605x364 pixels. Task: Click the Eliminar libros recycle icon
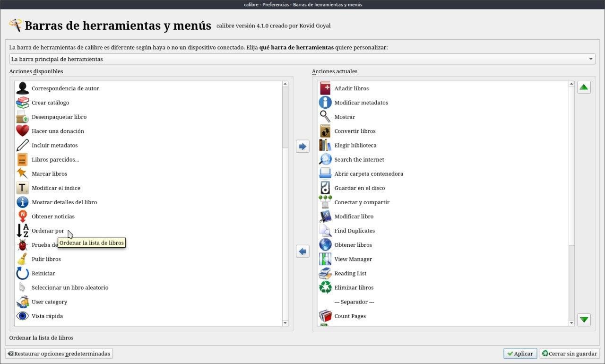point(325,287)
